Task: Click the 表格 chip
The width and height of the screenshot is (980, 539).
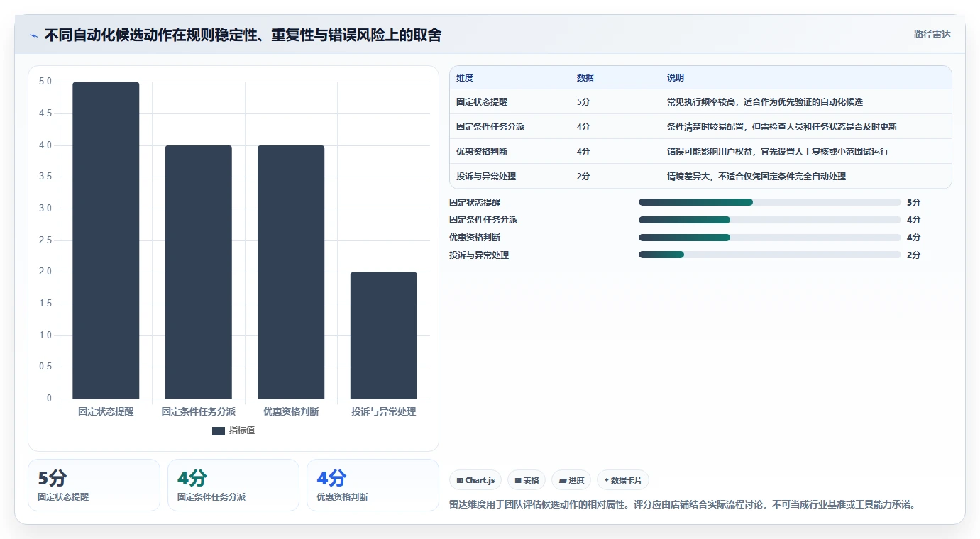Action: pyautogui.click(x=527, y=480)
